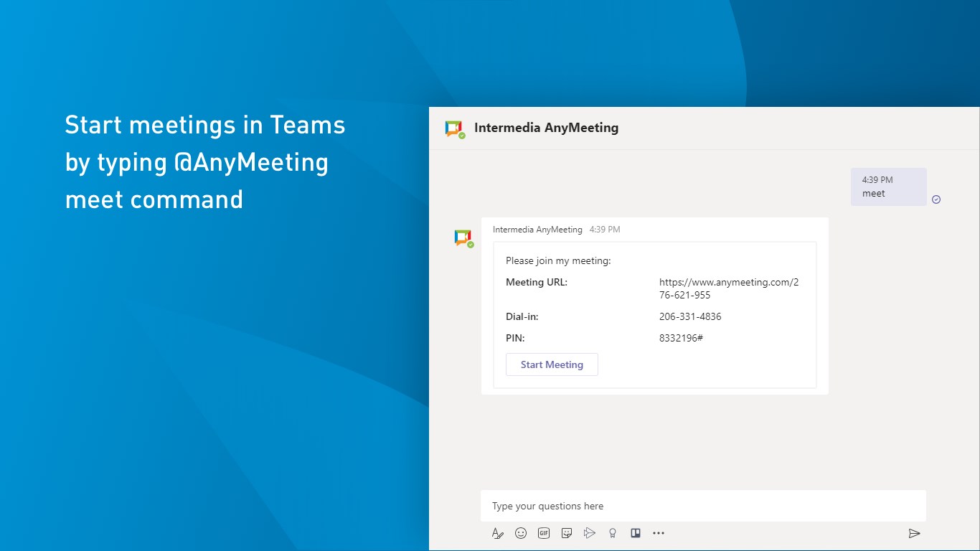Click the sent 'meet' message bubble

tap(888, 187)
